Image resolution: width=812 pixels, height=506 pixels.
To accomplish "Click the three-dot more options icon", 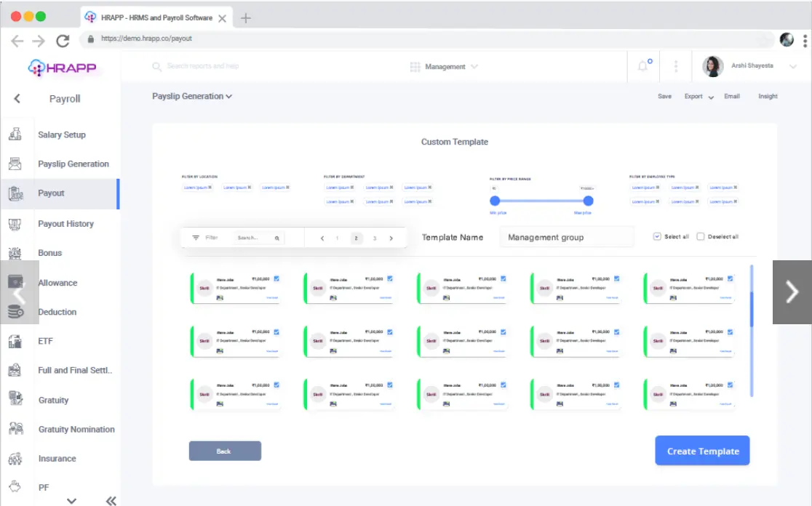I will point(676,66).
